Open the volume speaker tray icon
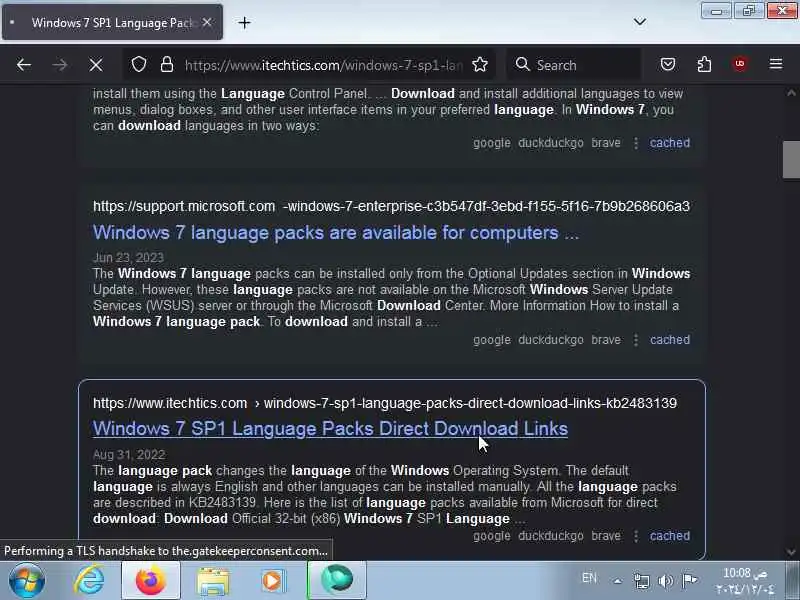Viewport: 800px width, 600px height. pos(665,581)
